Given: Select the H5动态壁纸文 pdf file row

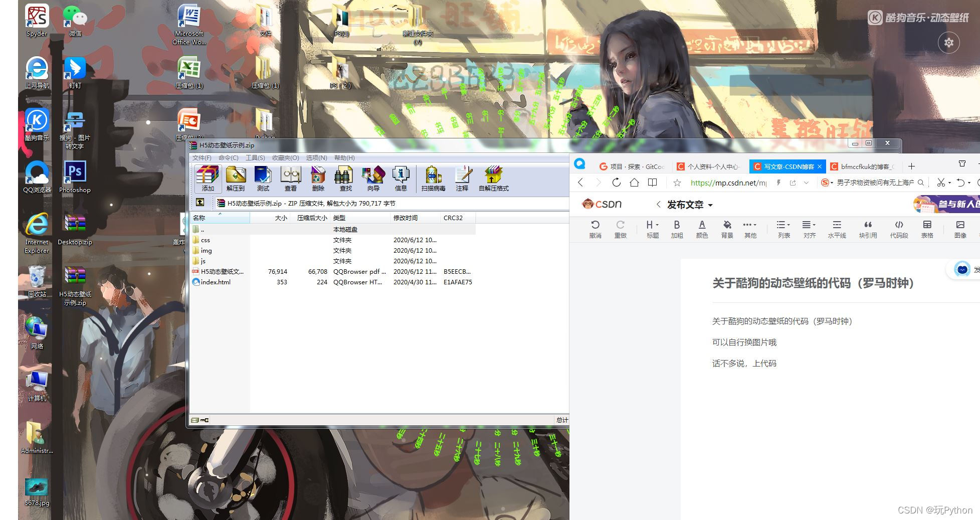Looking at the screenshot, I should 333,272.
